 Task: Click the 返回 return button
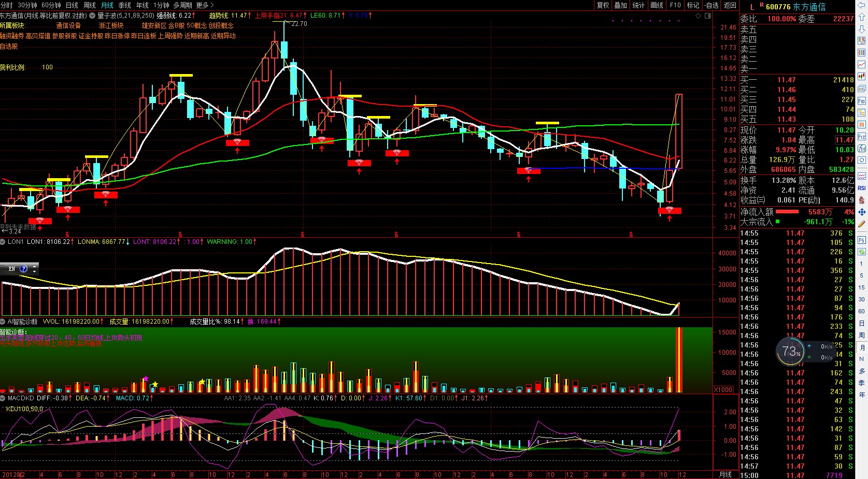click(730, 5)
